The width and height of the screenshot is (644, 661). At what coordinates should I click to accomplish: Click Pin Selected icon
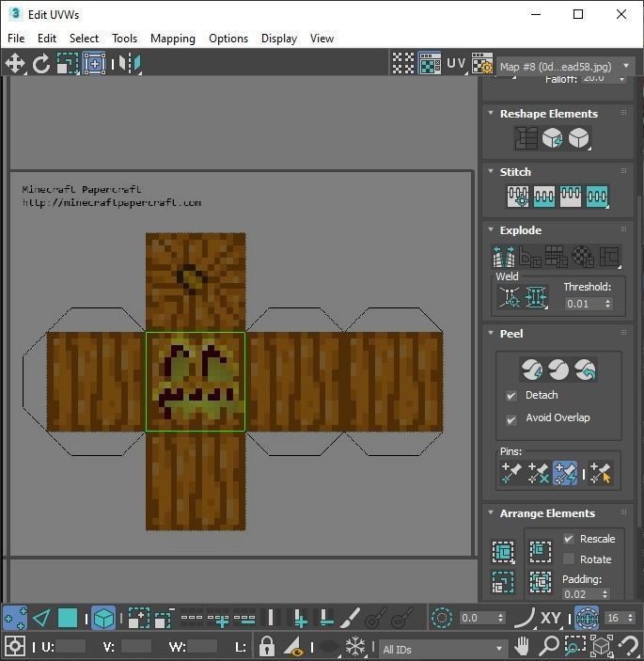click(x=511, y=473)
